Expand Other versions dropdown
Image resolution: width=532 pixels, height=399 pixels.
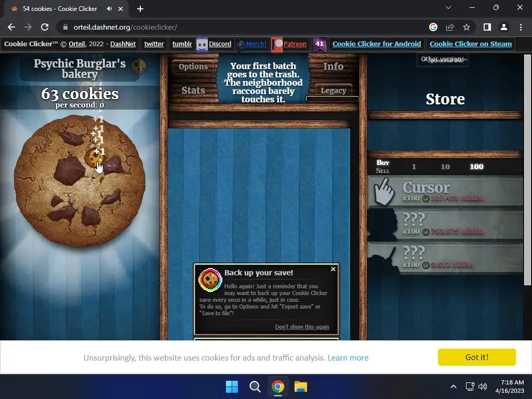443,59
